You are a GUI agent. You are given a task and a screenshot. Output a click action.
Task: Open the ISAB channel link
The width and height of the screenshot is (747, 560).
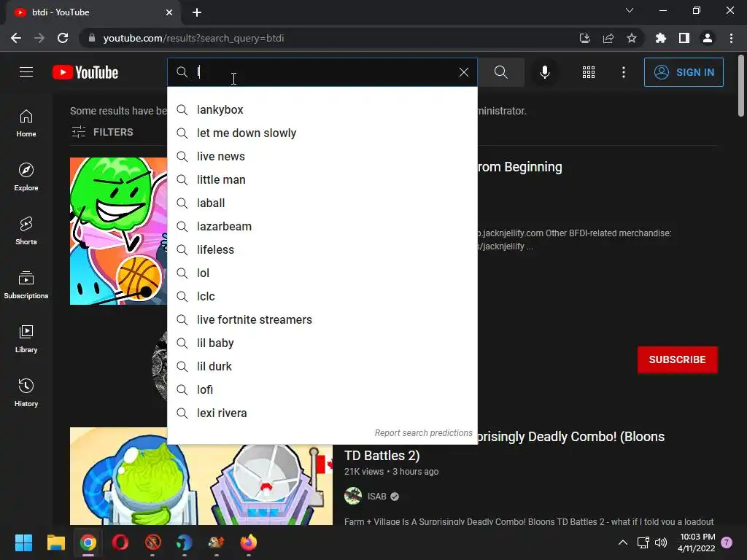[376, 496]
